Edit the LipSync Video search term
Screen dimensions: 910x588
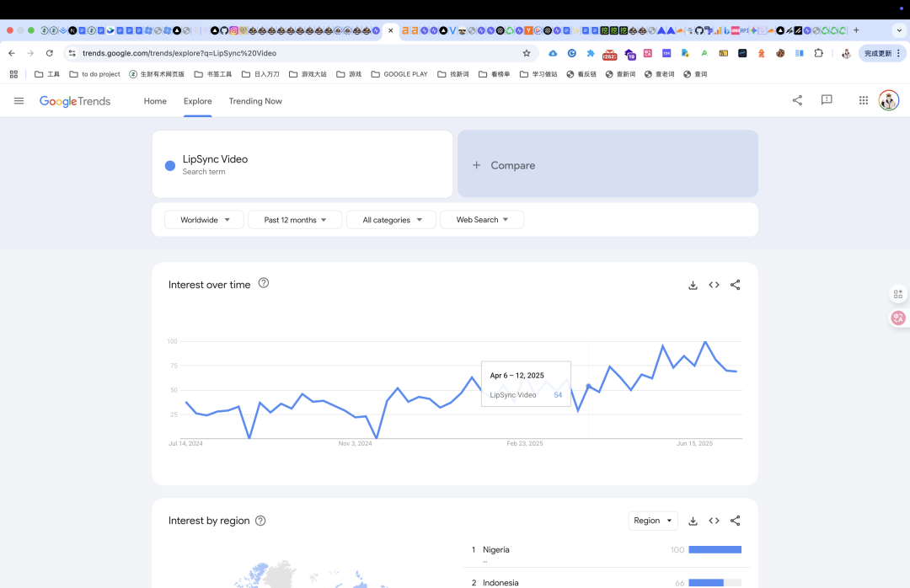[x=302, y=164]
